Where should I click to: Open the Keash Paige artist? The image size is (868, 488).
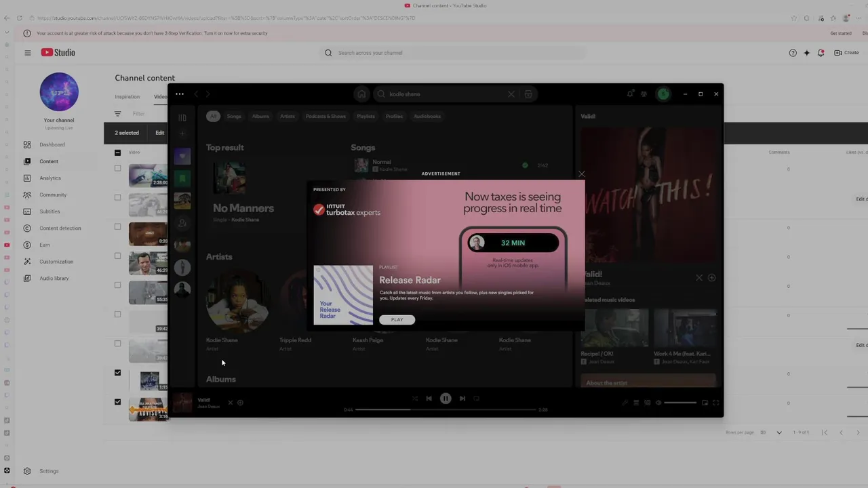tap(368, 340)
